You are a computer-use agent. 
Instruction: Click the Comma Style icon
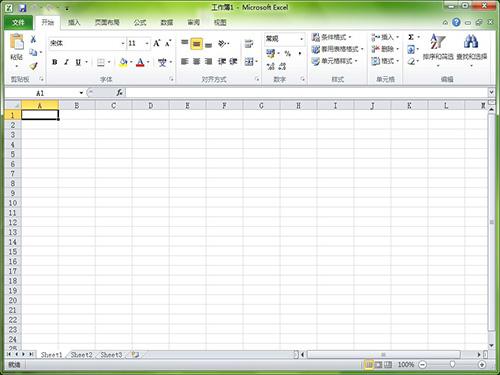(299, 53)
